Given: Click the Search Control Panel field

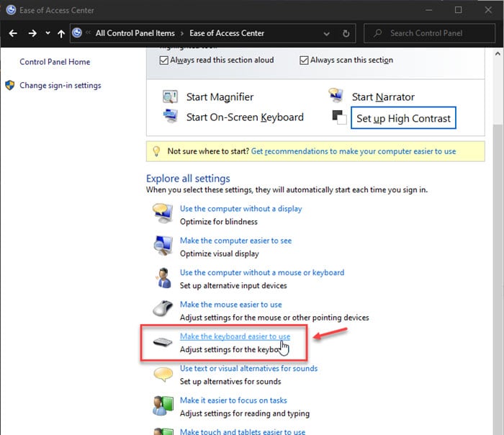Looking at the screenshot, I should point(429,33).
